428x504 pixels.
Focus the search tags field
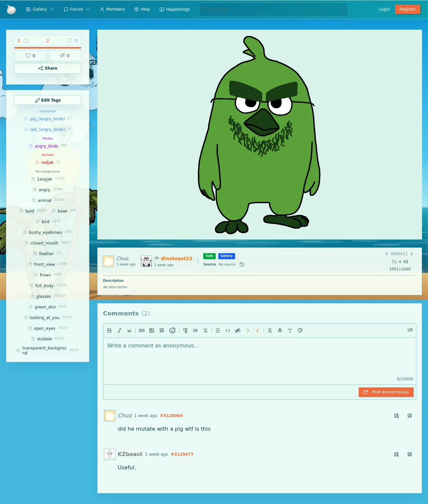274,9
